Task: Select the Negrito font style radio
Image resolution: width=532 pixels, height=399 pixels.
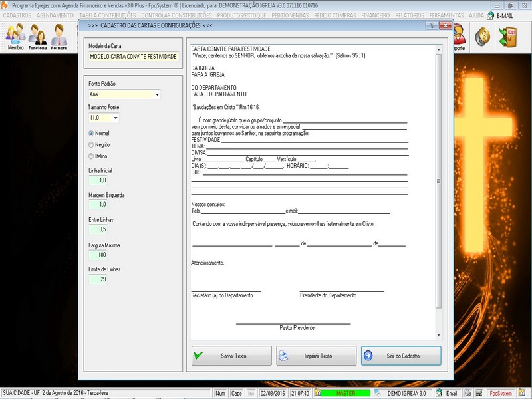Action: (91, 145)
